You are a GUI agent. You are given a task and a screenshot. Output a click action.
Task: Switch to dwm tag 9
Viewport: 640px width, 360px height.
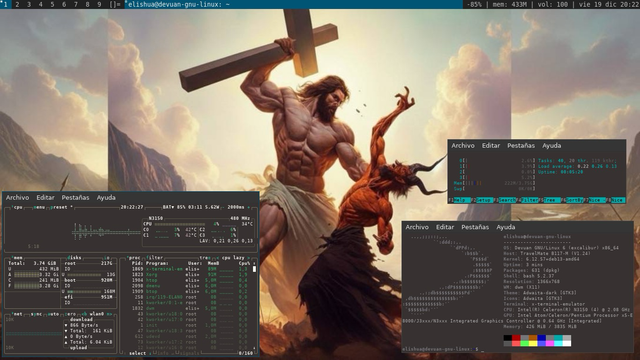tap(99, 4)
